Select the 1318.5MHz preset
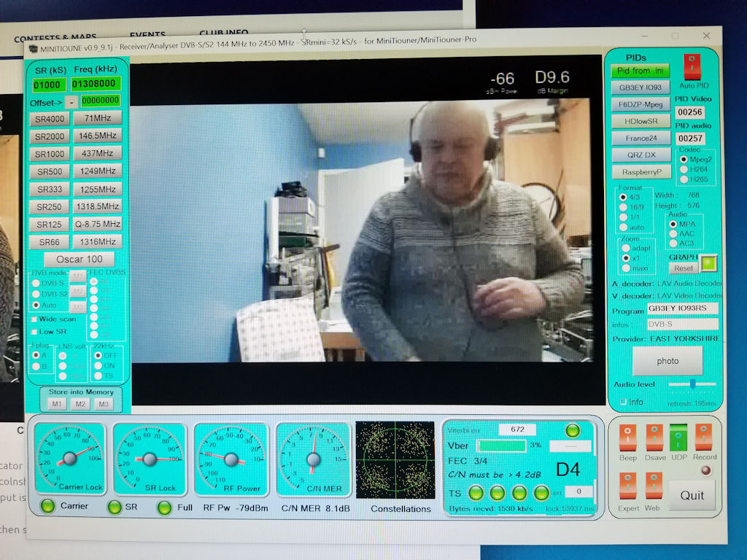The width and height of the screenshot is (747, 560). (x=98, y=206)
